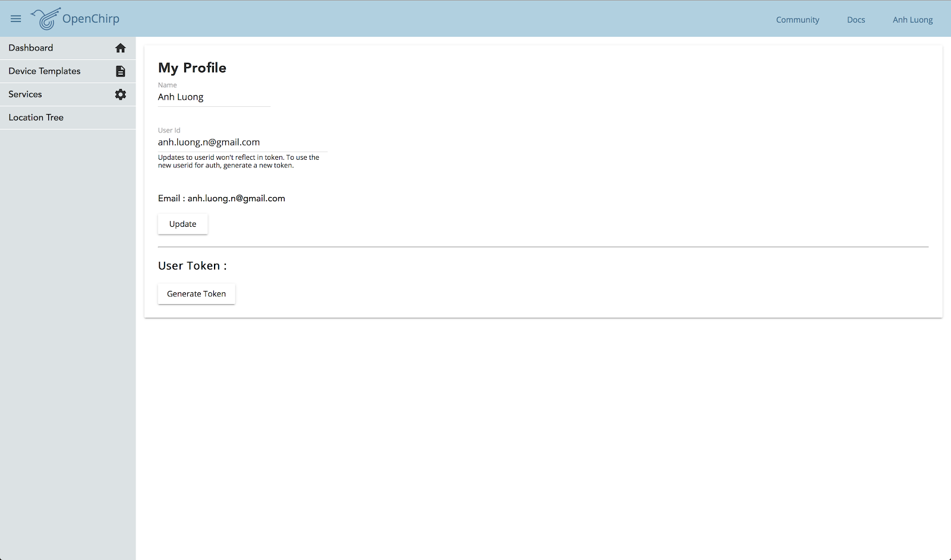Open Dashboard in the sidebar
The width and height of the screenshot is (951, 560).
(x=68, y=48)
